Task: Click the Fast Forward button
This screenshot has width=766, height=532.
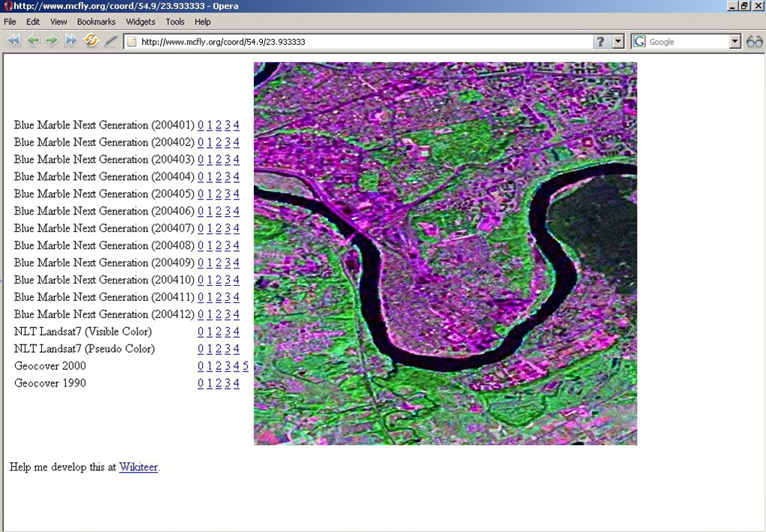Action: 71,41
